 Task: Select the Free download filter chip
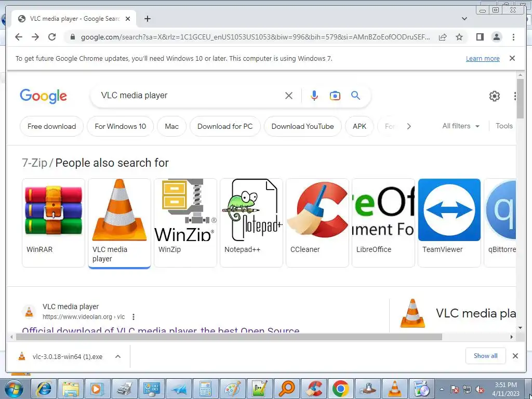point(51,126)
